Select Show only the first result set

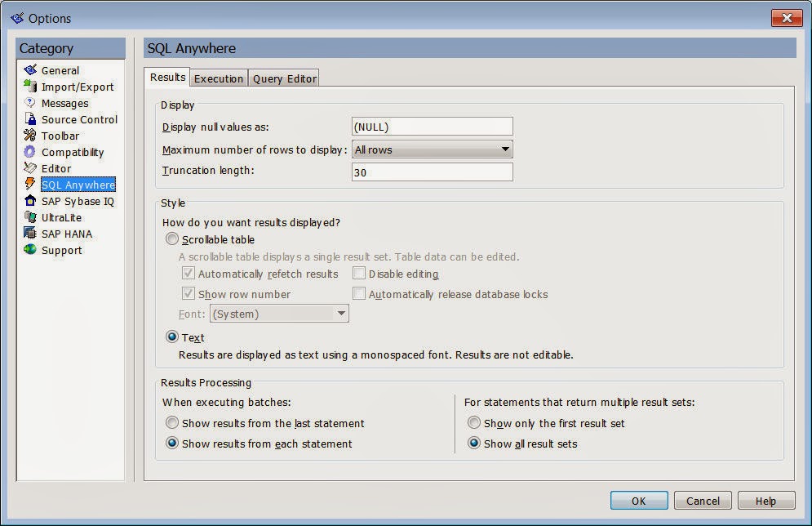coord(474,423)
